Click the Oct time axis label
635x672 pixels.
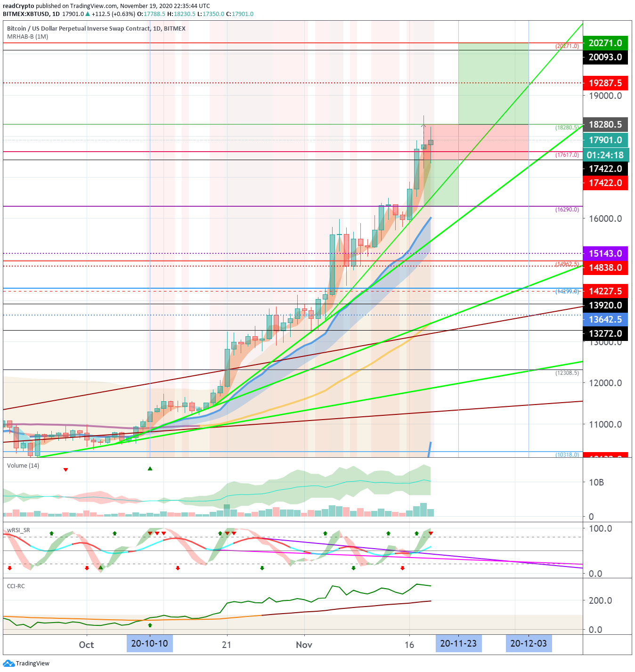[86, 645]
